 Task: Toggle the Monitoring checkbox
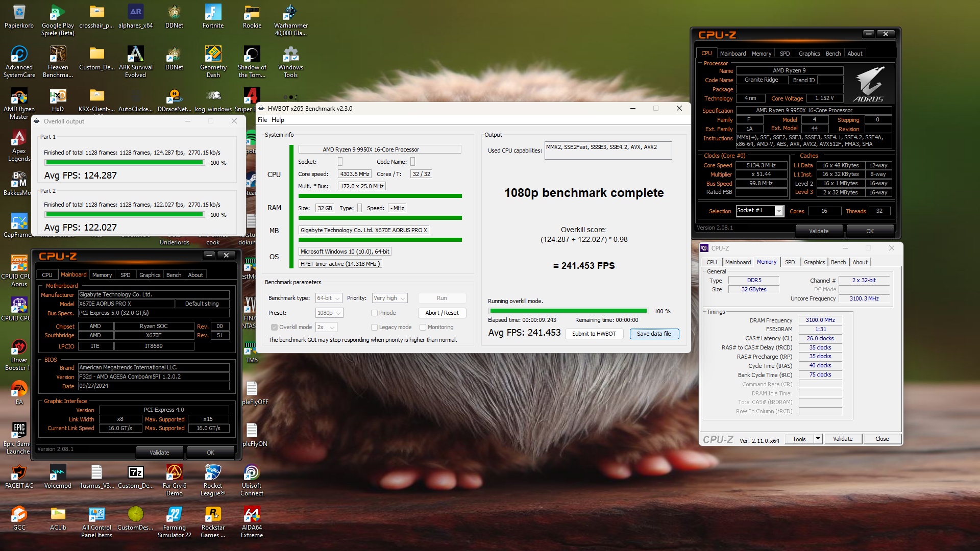[423, 327]
